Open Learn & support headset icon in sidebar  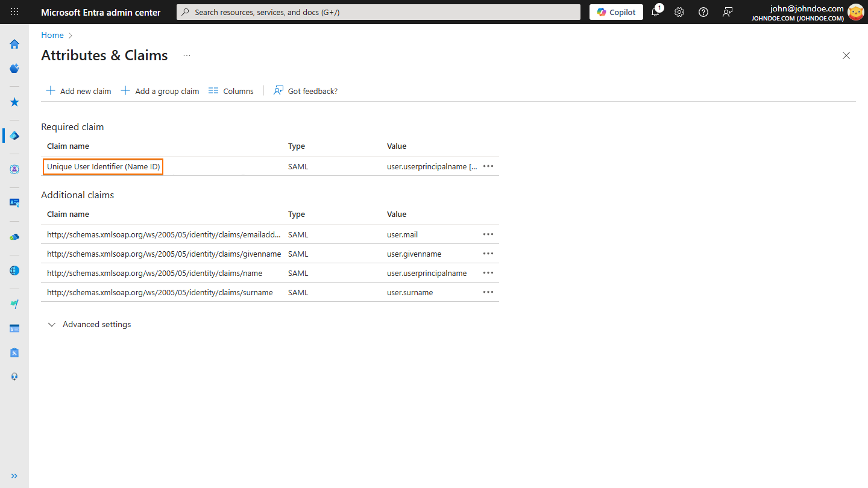(x=14, y=377)
